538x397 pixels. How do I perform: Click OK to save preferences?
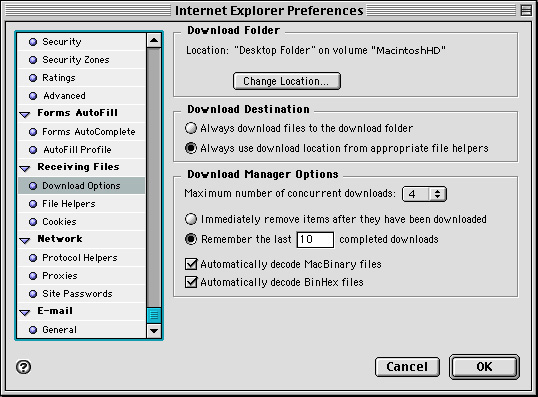(484, 367)
